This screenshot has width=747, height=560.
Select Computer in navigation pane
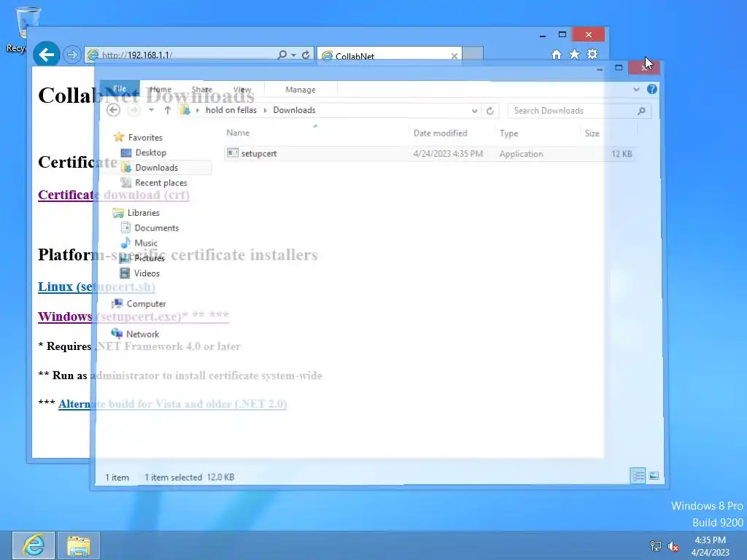tap(139, 304)
